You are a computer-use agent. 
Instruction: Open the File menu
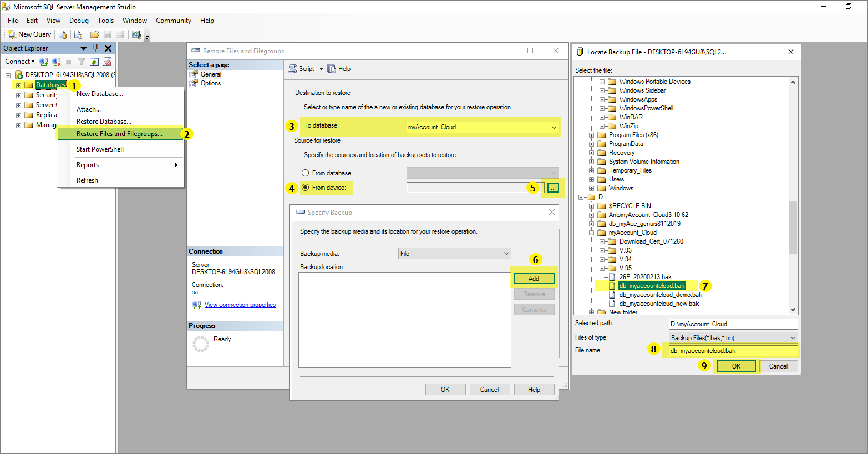(x=13, y=21)
